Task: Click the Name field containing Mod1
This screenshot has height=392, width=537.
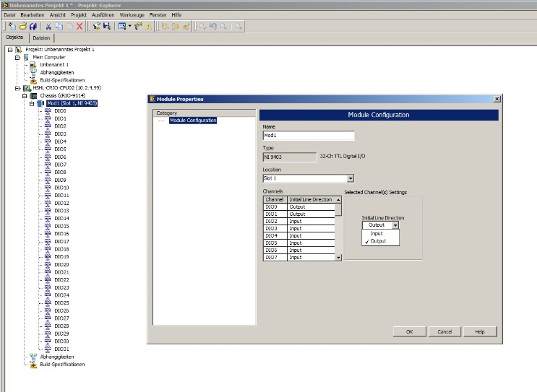Action: point(309,136)
